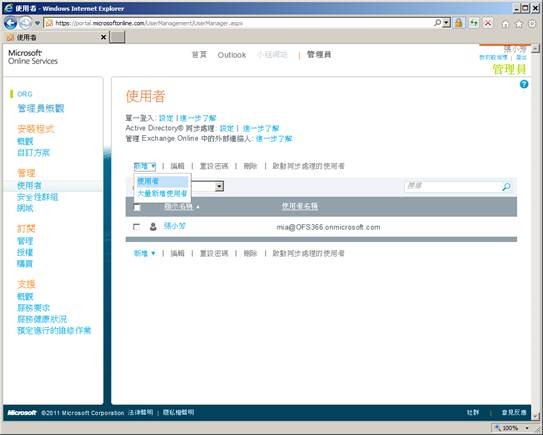This screenshot has height=435, width=543.
Task: Click the 登出 sign-out link
Action: [x=521, y=57]
